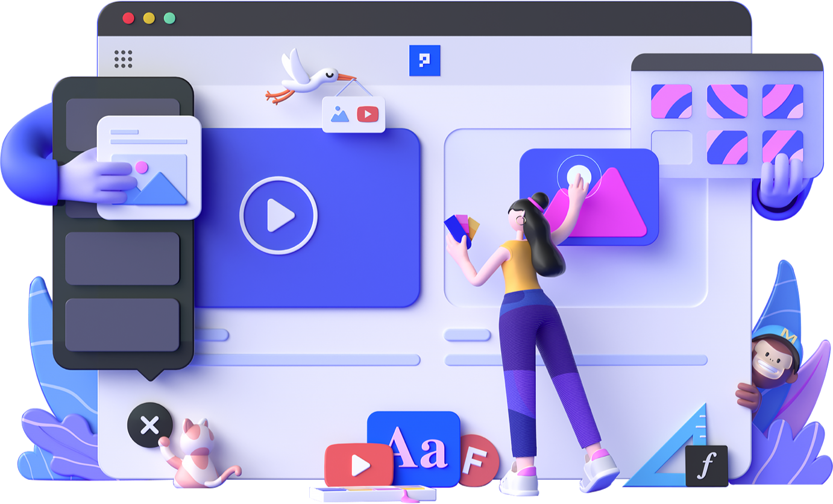Select the black script f icon

(706, 466)
